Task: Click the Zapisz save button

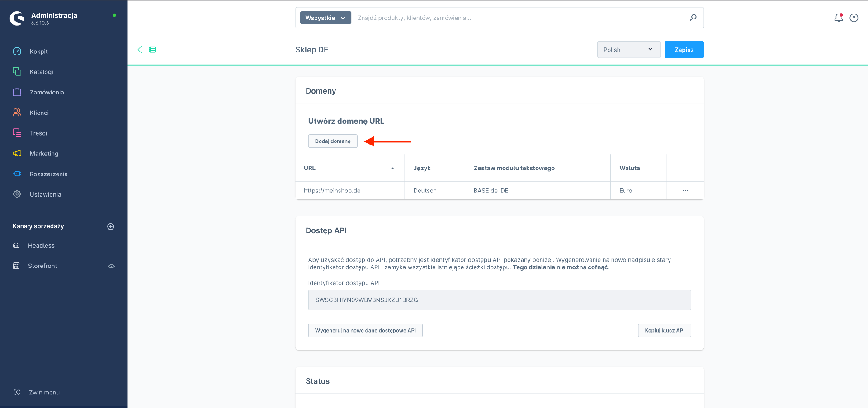Action: 684,50
